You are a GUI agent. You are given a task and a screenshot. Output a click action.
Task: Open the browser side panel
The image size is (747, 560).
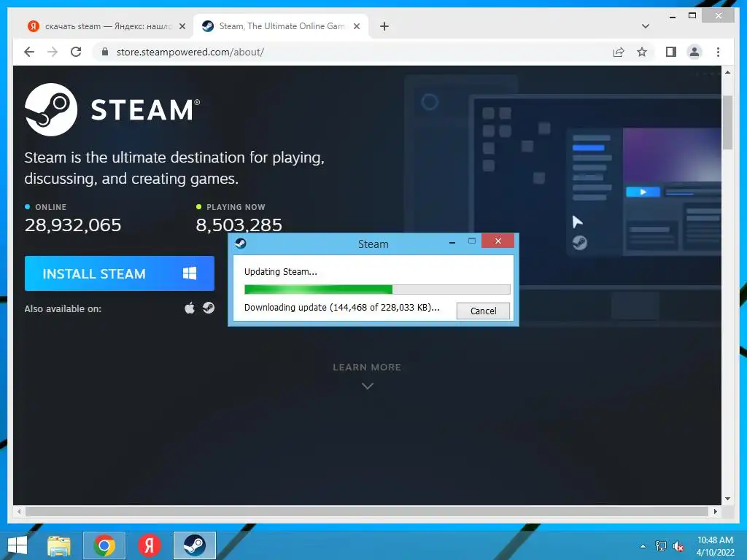pyautogui.click(x=671, y=52)
